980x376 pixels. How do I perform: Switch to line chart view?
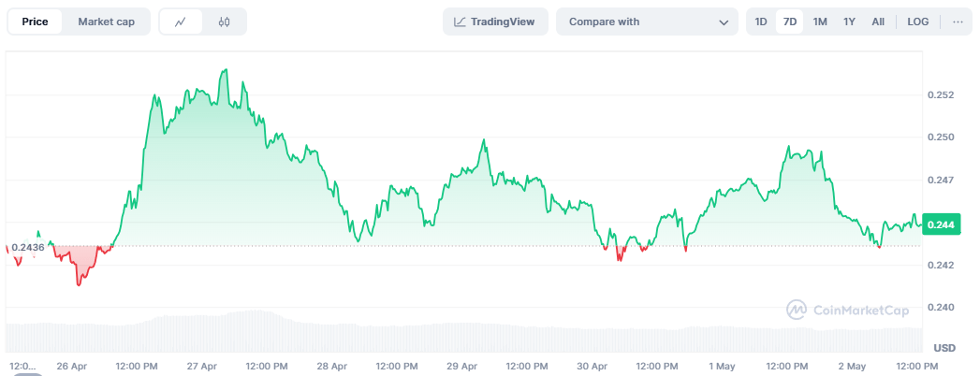coord(181,22)
